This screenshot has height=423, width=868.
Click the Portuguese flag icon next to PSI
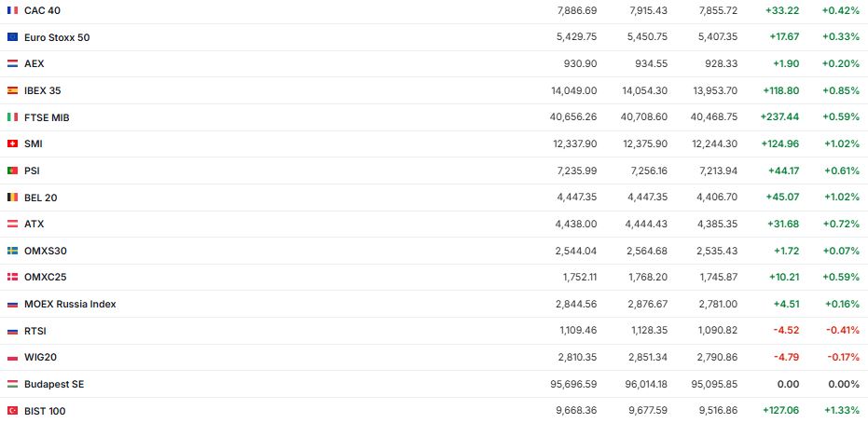[12, 171]
